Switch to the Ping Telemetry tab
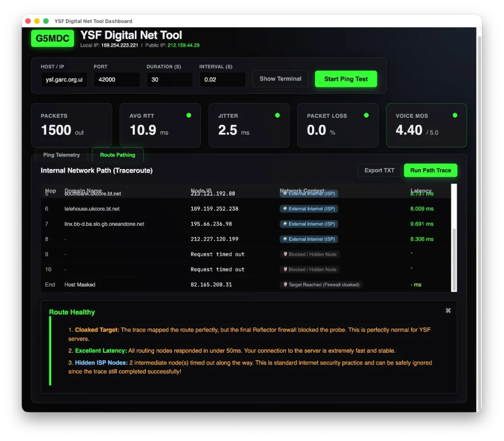Image resolution: width=504 pixels, height=441 pixels. pyautogui.click(x=62, y=155)
